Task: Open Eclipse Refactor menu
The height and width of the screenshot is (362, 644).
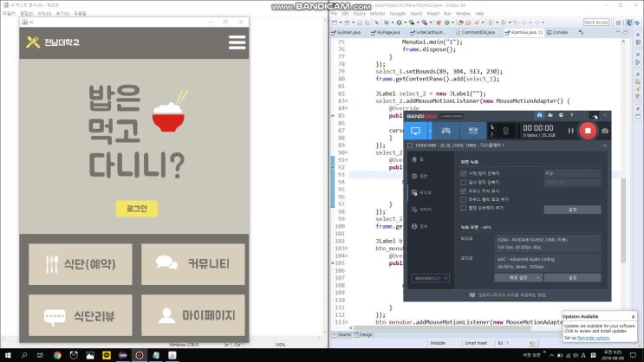Action: click(377, 14)
